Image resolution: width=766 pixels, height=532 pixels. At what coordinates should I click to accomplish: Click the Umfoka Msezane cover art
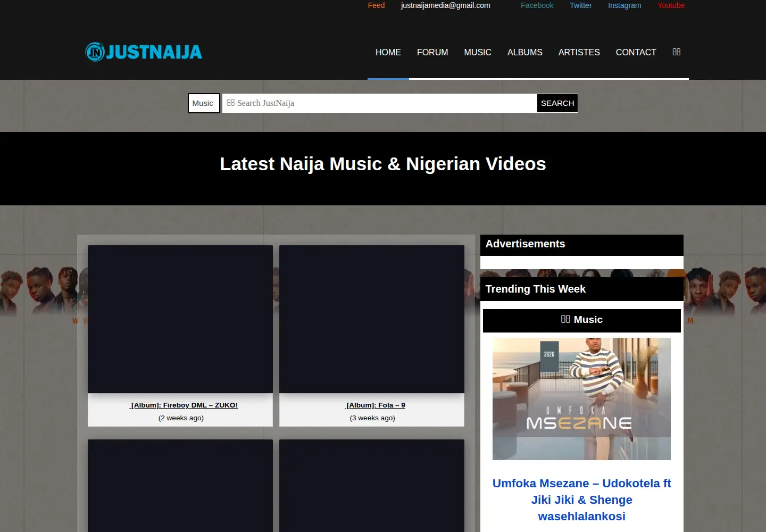581,399
